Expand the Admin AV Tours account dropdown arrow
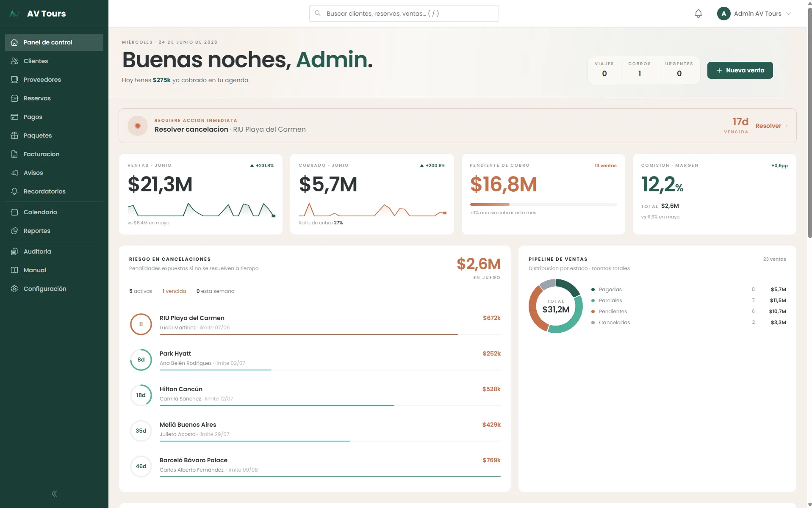 pyautogui.click(x=788, y=14)
